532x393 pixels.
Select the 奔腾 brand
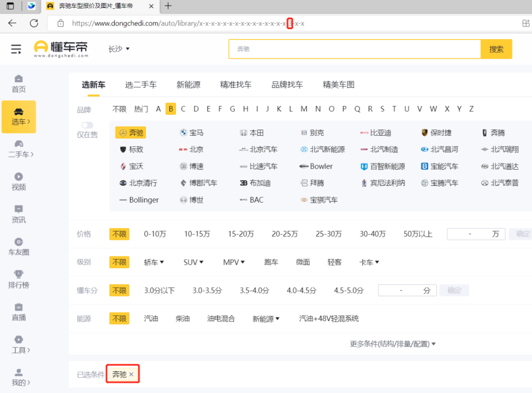click(493, 133)
